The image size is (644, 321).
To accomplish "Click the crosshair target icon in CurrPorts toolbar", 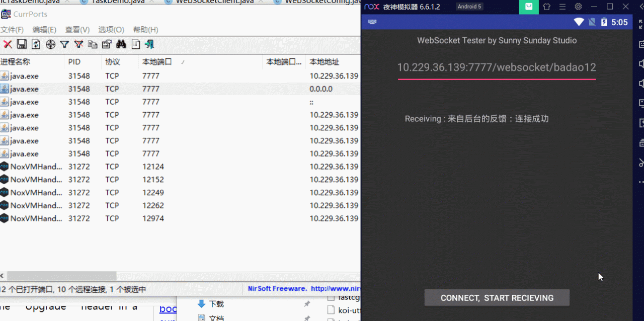I will [x=50, y=44].
